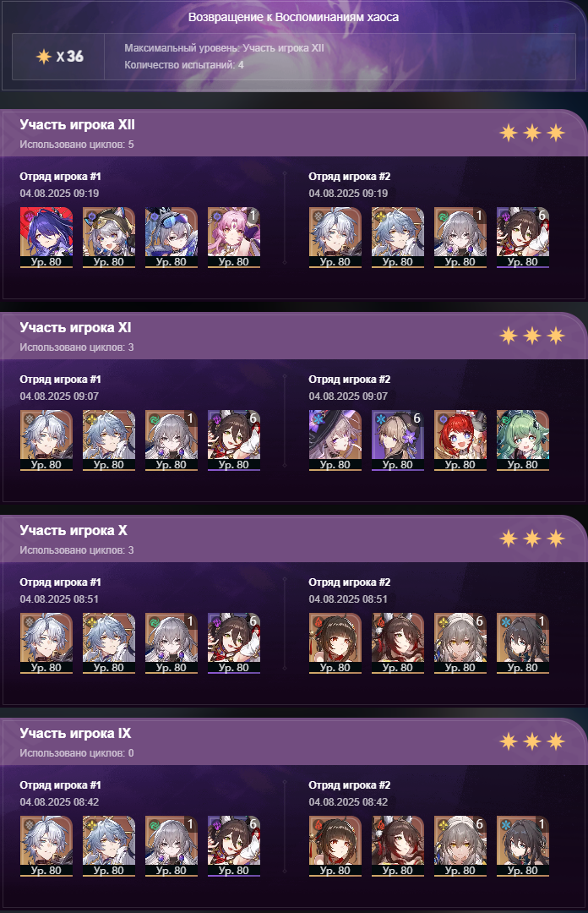Click Отряд игрока #2 label under Участь игрока XI

click(349, 379)
